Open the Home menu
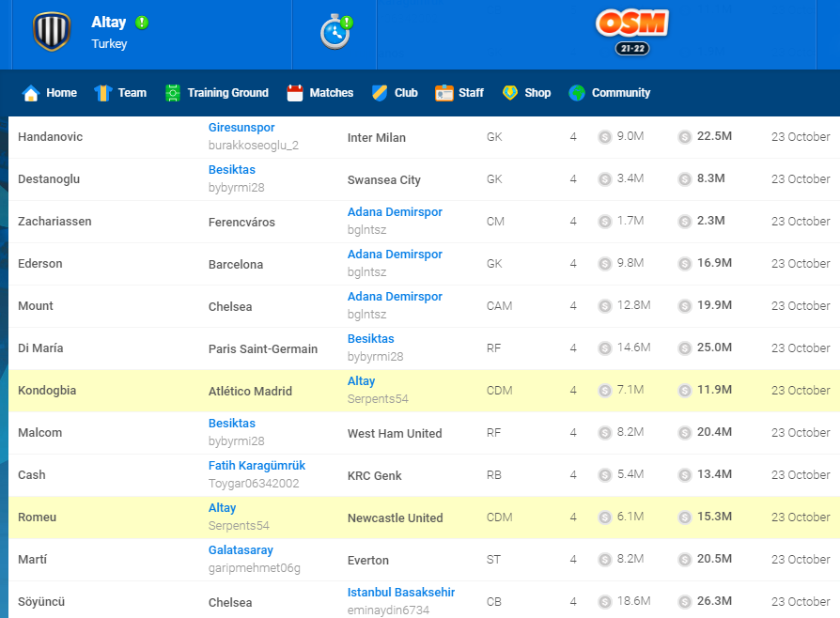The height and width of the screenshot is (618, 840). (x=49, y=93)
